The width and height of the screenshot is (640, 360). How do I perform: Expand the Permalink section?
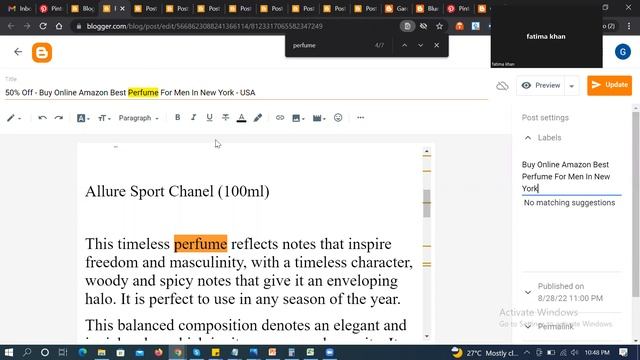click(528, 327)
